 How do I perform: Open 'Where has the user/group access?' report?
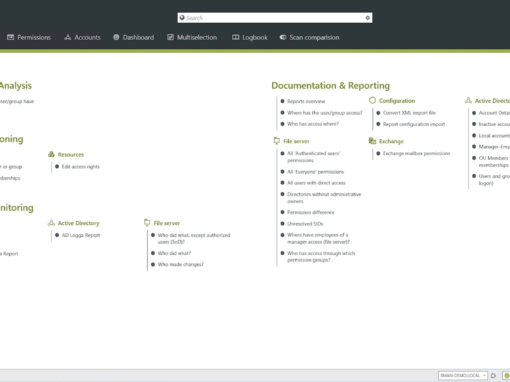[325, 113]
